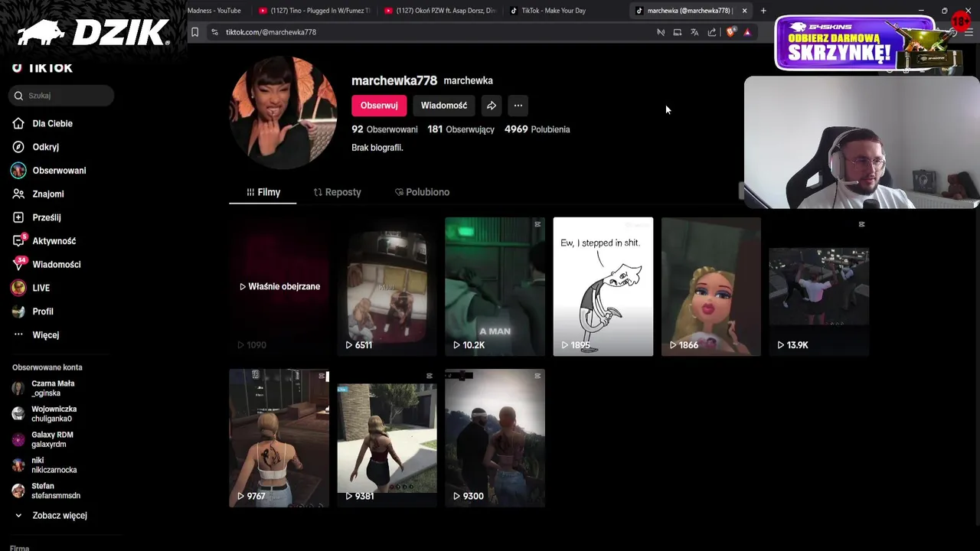Click the bookmark icon beside address bar
980x551 pixels.
pyautogui.click(x=194, y=32)
